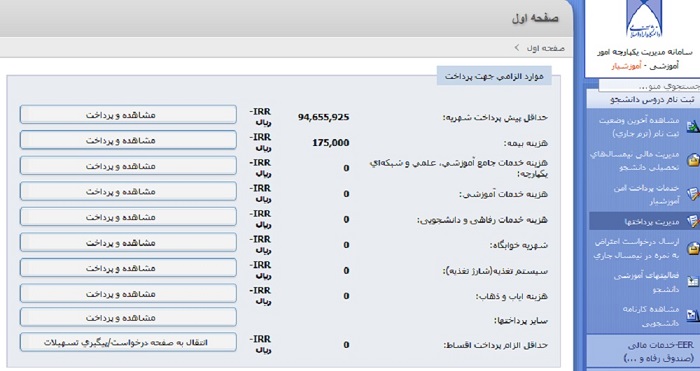Open view-and-pay for هزینه بیمه
Viewport: 700px width, 371px height.
point(128,140)
